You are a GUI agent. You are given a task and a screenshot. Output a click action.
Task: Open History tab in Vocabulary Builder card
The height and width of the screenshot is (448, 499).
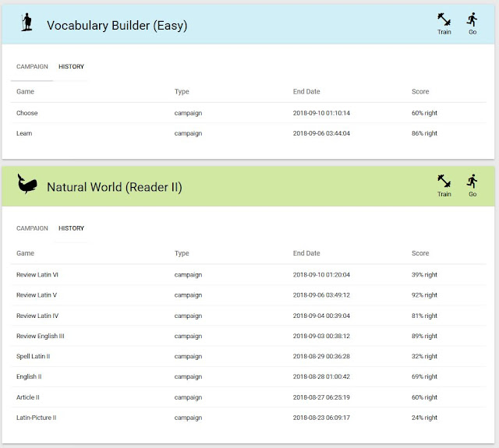(71, 66)
